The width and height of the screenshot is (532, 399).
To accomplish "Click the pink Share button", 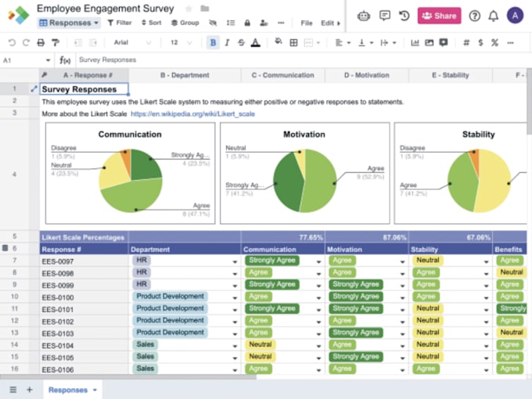I will pyautogui.click(x=439, y=16).
